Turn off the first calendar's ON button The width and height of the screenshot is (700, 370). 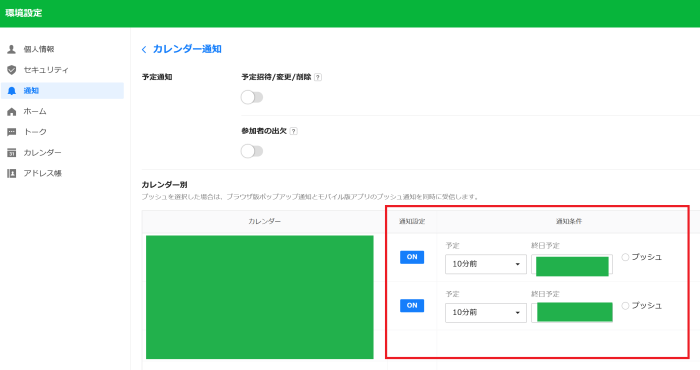coord(412,257)
